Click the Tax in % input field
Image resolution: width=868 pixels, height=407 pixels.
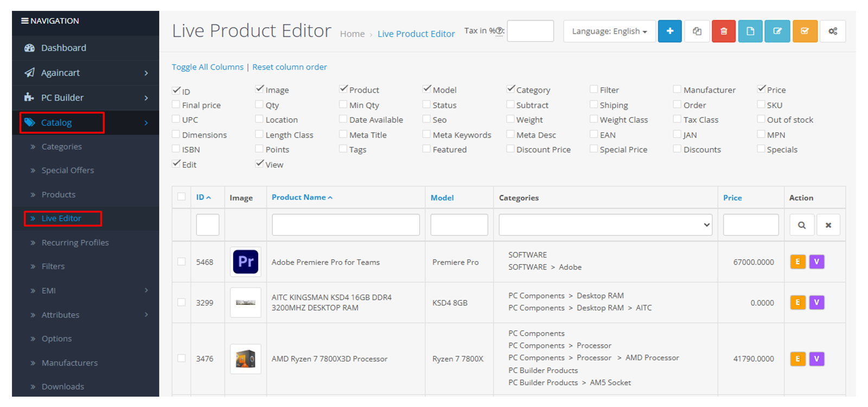pos(530,31)
